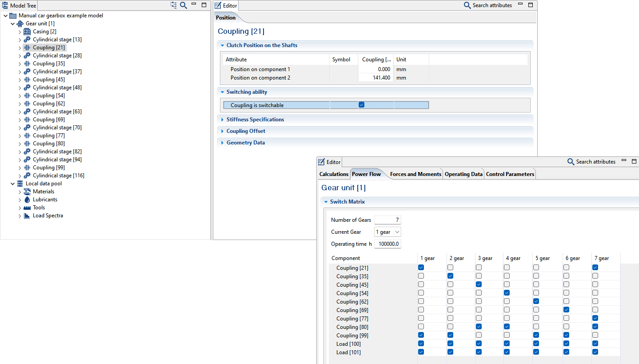The width and height of the screenshot is (639, 364).
Task: Click the Cylindrical stage [13] gear icon
Action: (27, 40)
